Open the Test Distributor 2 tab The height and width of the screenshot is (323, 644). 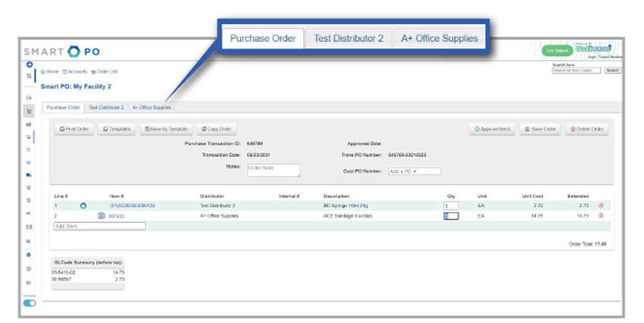coord(106,108)
